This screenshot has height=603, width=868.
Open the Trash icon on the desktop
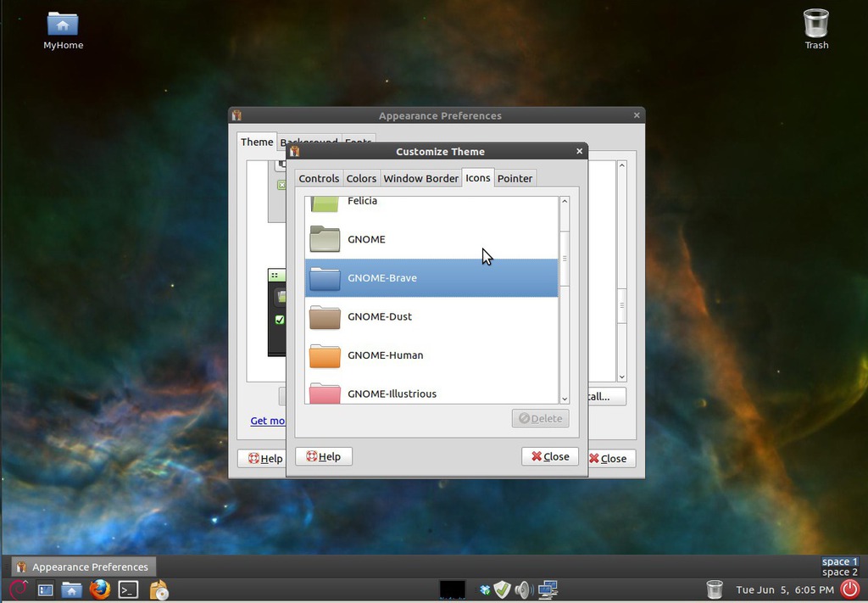pyautogui.click(x=816, y=23)
